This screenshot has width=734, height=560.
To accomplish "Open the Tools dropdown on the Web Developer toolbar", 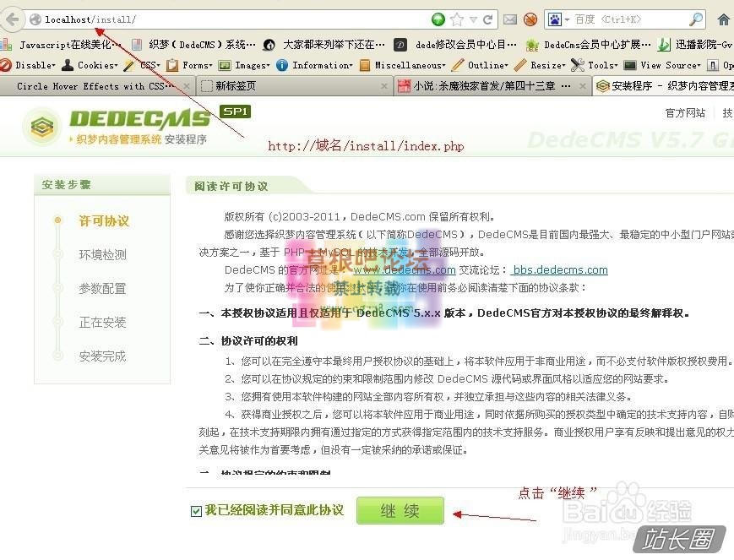I will (x=604, y=64).
